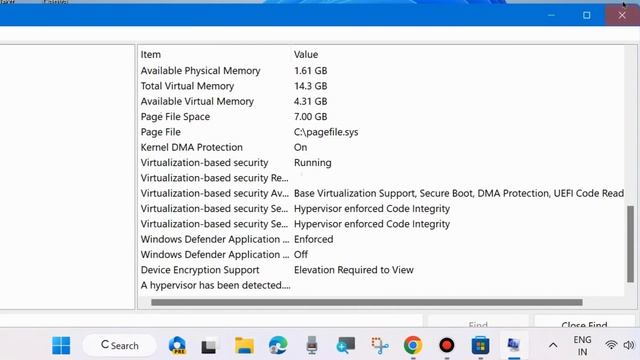
Task: Click the vertical scrollbar thumb
Action: (631, 244)
